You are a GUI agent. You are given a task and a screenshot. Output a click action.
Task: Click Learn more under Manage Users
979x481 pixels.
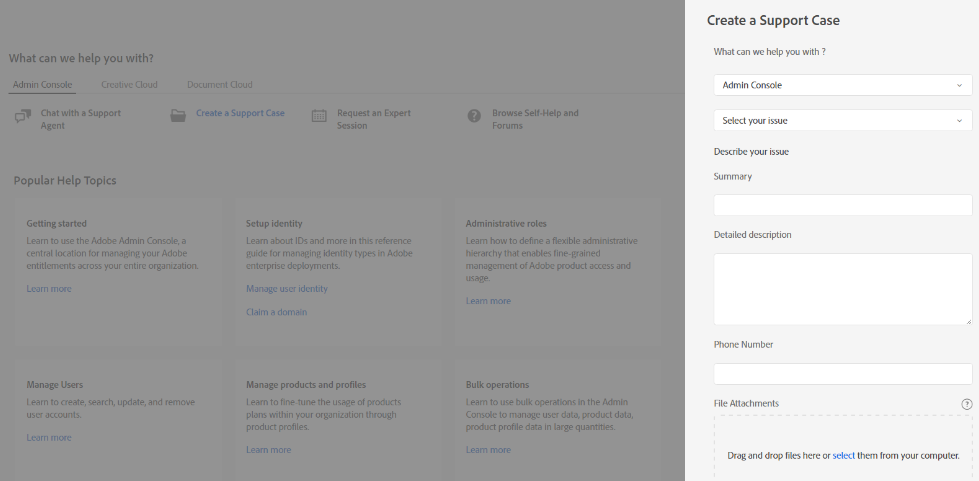pos(49,438)
